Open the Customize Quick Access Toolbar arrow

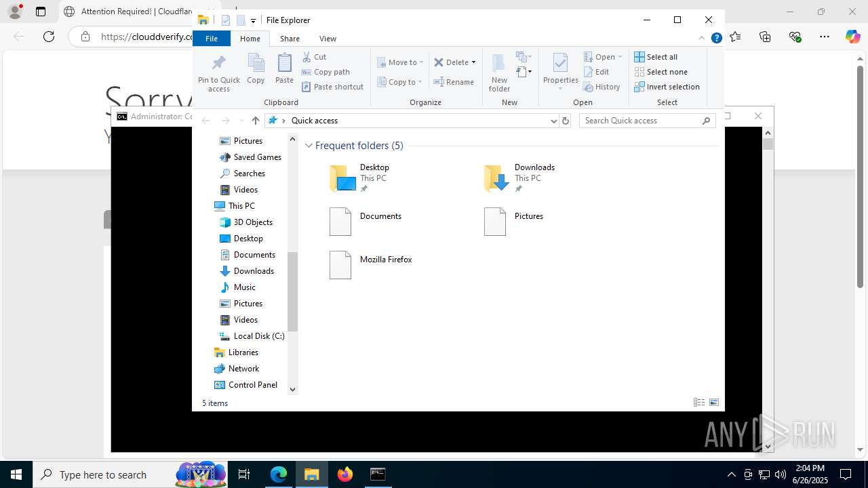tap(253, 21)
